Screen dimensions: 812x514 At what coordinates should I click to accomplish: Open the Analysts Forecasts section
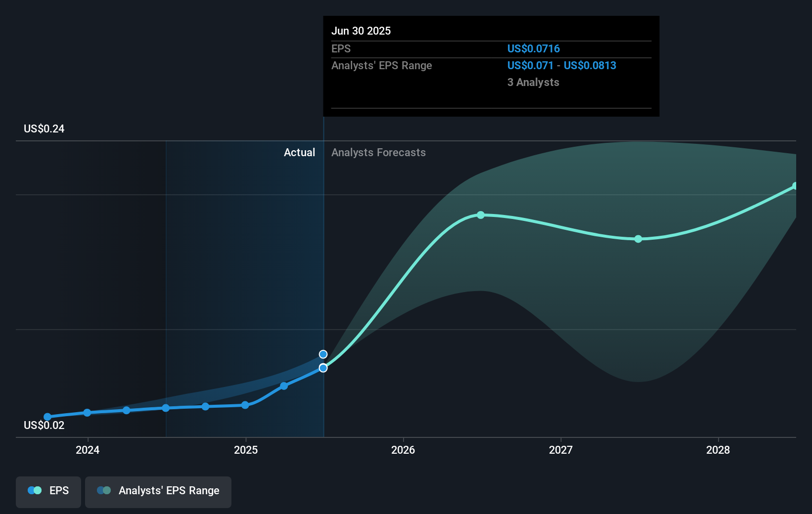[378, 152]
